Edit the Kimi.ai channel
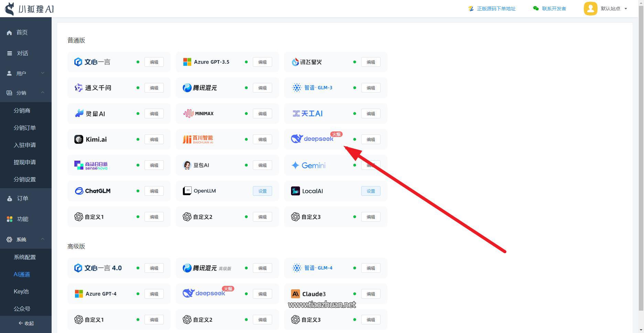Screen dimensions: 644x333 click(154, 139)
